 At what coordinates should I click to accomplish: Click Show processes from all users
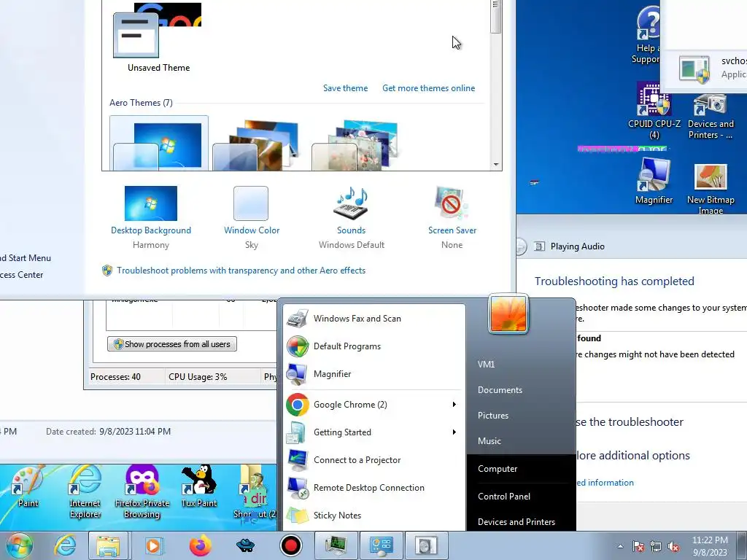coord(172,344)
